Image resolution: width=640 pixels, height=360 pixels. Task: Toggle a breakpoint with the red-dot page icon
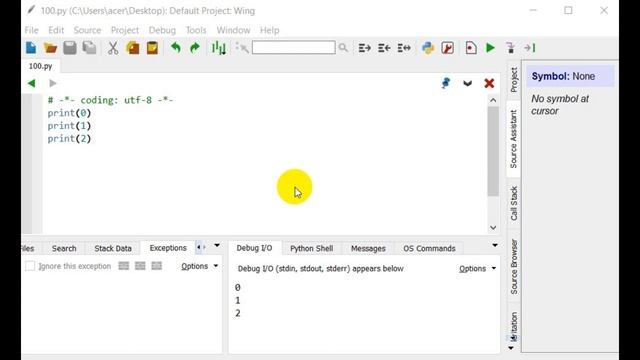(x=471, y=48)
